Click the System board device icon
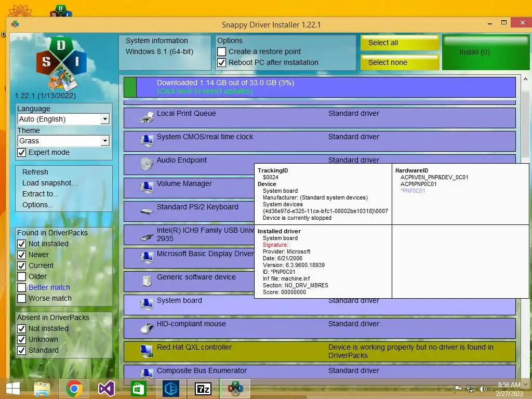 [x=147, y=304]
